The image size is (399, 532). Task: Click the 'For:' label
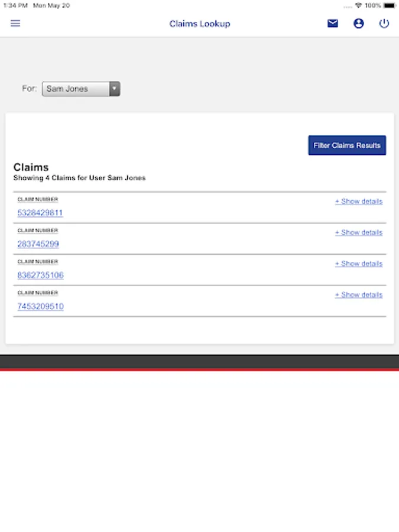(29, 89)
